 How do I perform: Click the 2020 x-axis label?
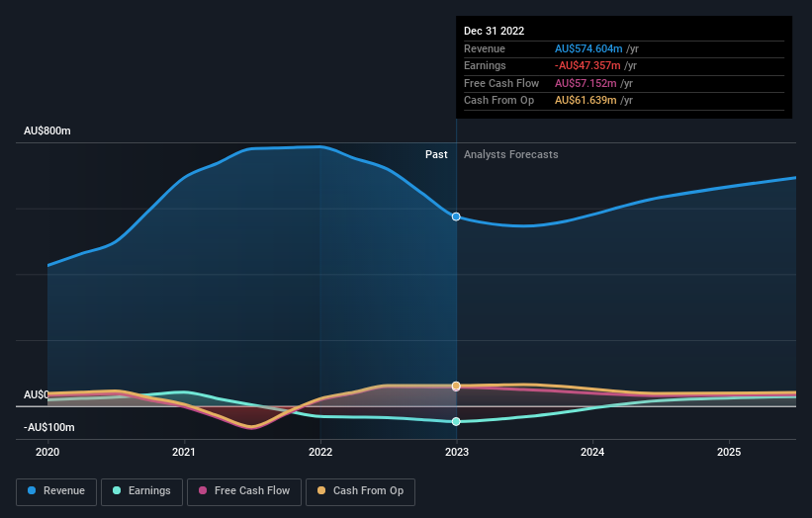[x=47, y=453]
